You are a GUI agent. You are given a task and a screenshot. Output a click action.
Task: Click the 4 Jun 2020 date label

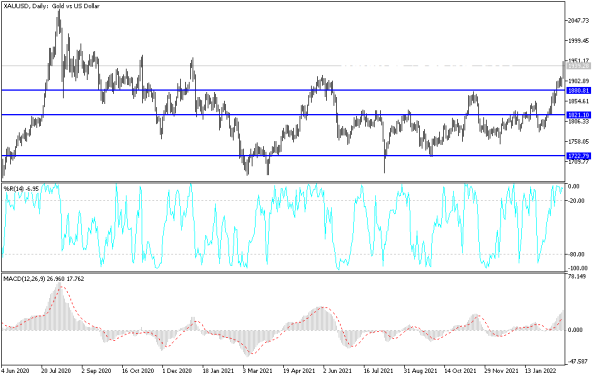(x=15, y=371)
